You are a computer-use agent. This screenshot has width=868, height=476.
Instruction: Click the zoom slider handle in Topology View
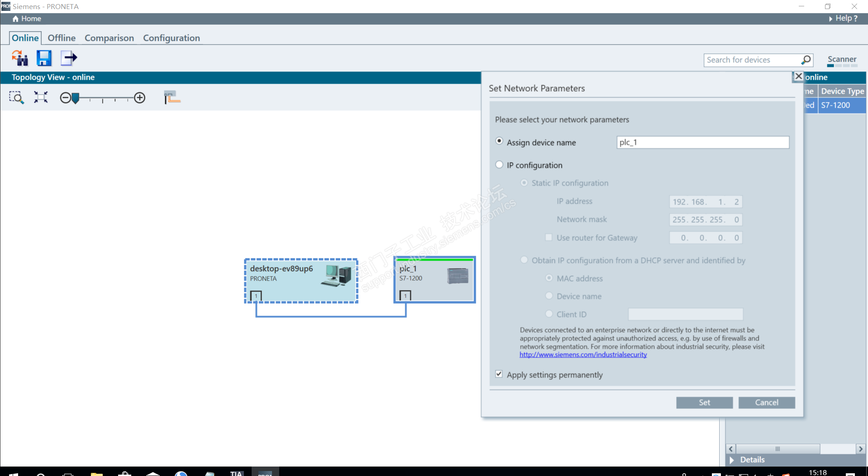point(76,98)
